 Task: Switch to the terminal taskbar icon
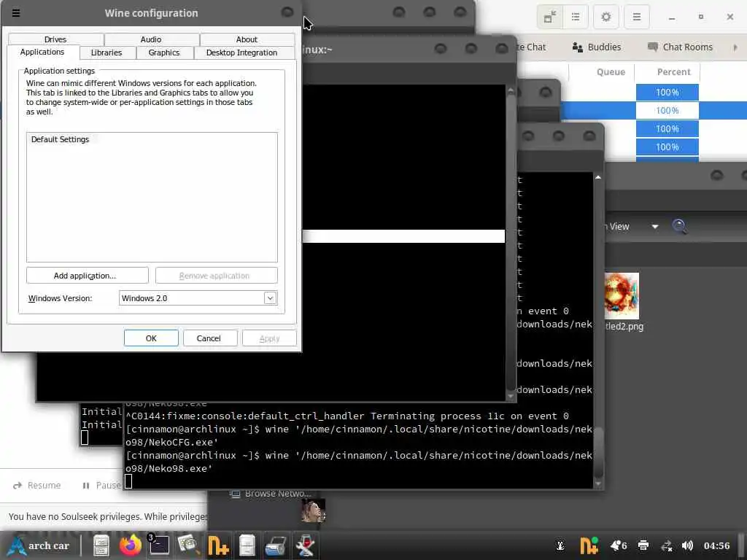[159, 545]
